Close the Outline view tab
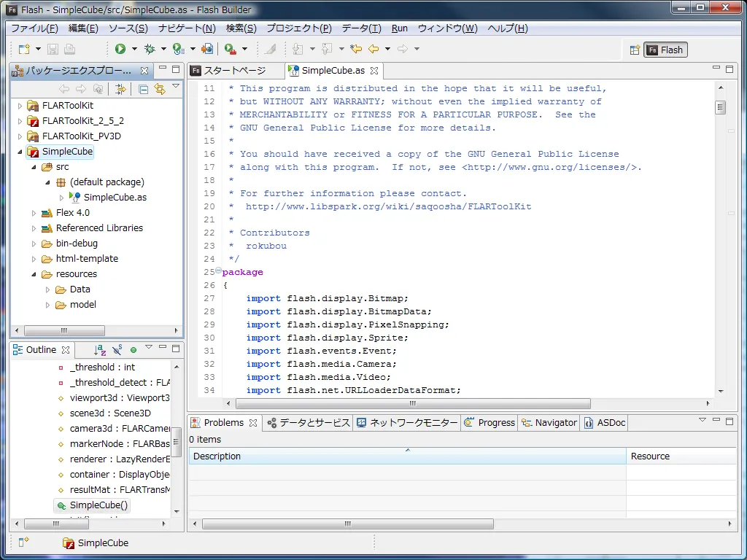The image size is (747, 560). pyautogui.click(x=66, y=350)
